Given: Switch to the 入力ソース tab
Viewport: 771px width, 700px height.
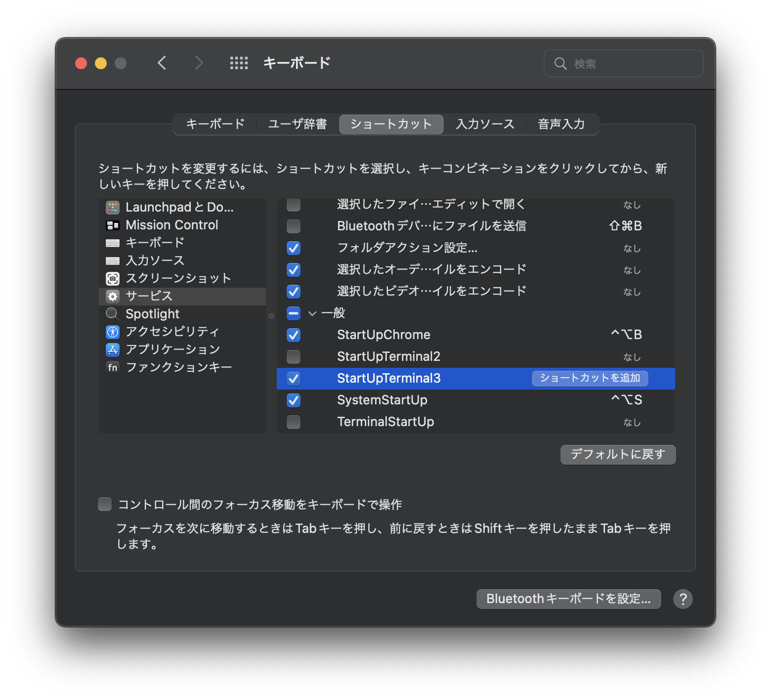Looking at the screenshot, I should 485,124.
